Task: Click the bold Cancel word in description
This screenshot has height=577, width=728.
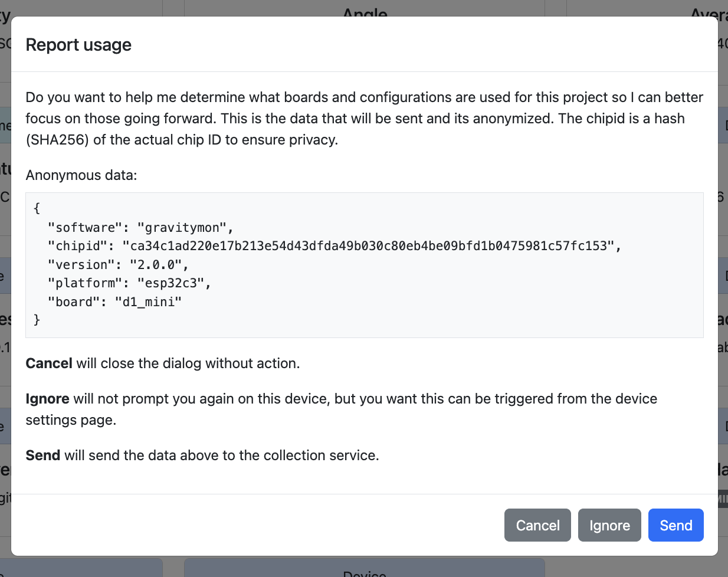Action: (x=49, y=363)
